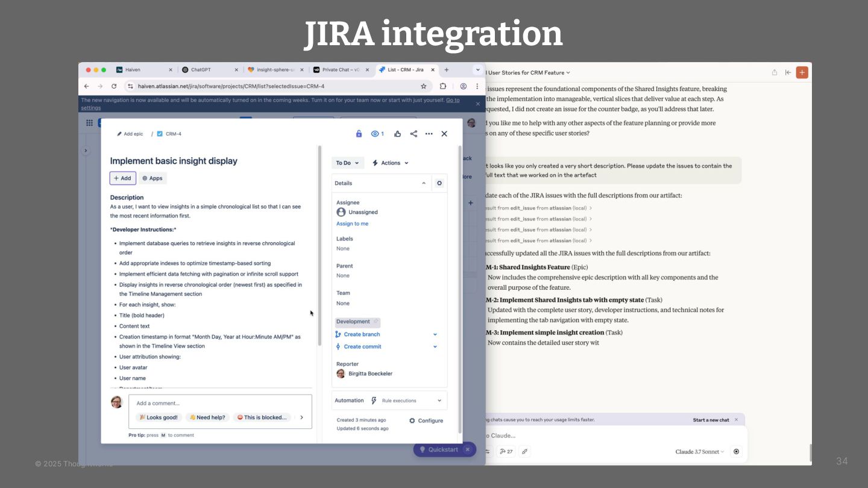Click the browser reload icon
This screenshot has width=868, height=488.
pos(114,86)
